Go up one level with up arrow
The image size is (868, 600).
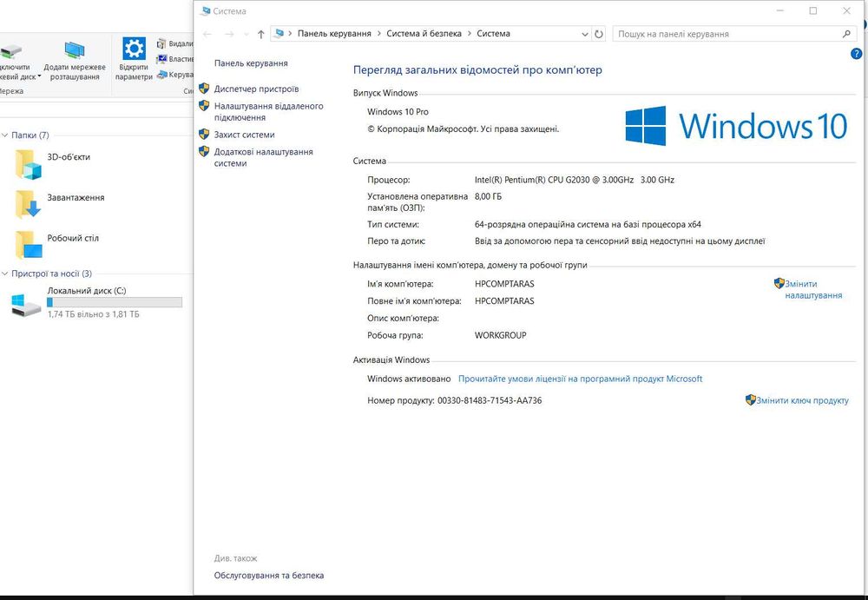pyautogui.click(x=260, y=35)
